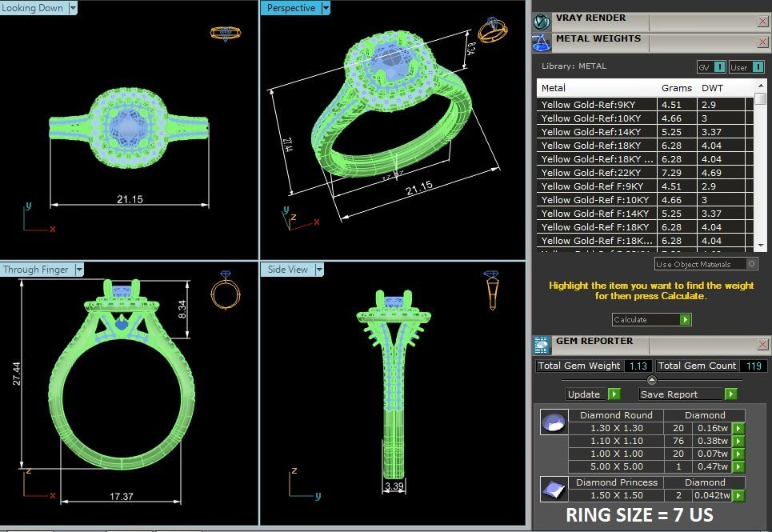Open the Side View viewport dropdown
This screenshot has height=532, width=772.
[319, 270]
